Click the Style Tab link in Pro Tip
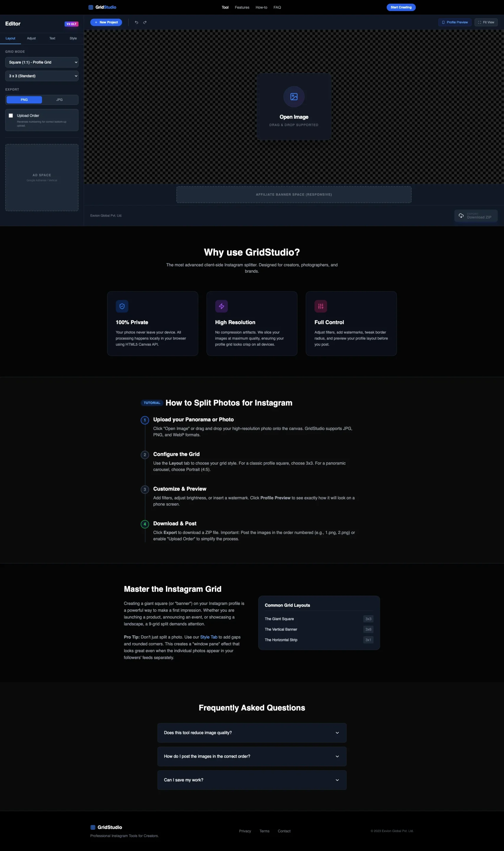504x851 pixels. (208, 637)
